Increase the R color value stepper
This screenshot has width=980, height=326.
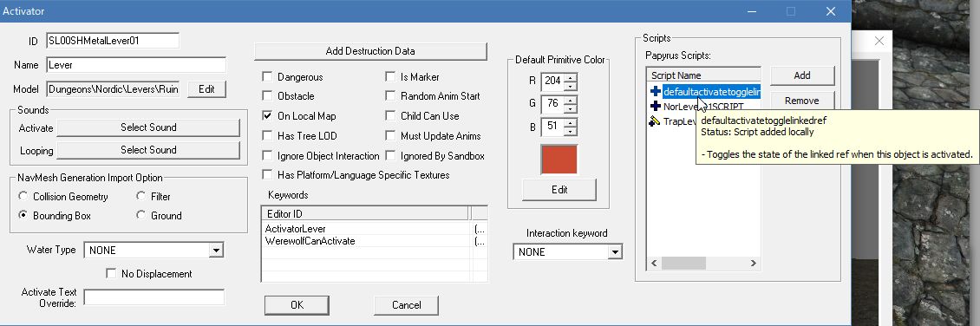pos(570,77)
